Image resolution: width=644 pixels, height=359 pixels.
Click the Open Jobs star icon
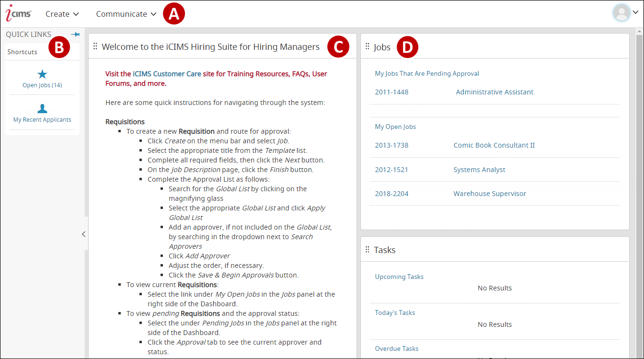coord(42,74)
